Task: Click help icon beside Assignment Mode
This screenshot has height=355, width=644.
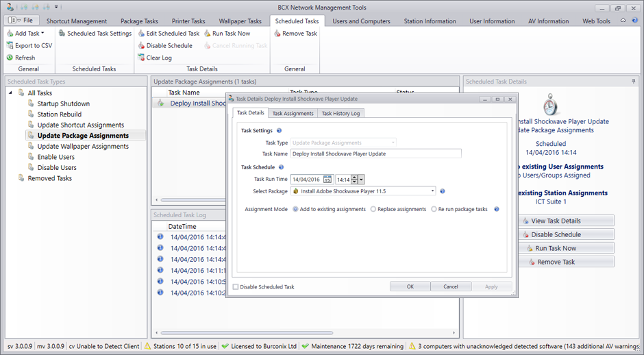Action: (497, 209)
